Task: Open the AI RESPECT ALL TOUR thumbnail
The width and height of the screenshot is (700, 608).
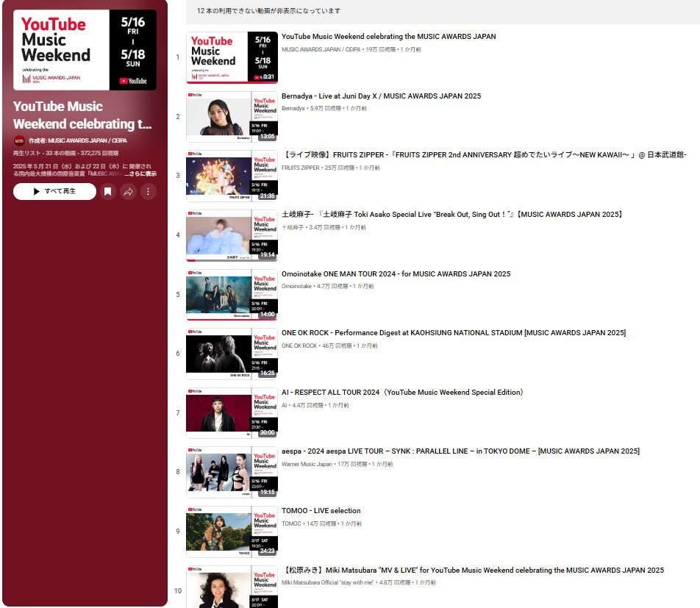Action: point(232,413)
